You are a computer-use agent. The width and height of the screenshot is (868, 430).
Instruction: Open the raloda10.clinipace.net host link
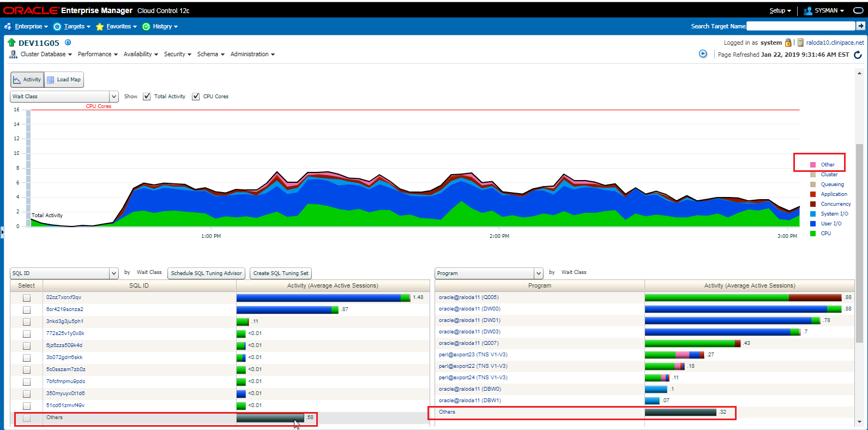click(x=835, y=43)
